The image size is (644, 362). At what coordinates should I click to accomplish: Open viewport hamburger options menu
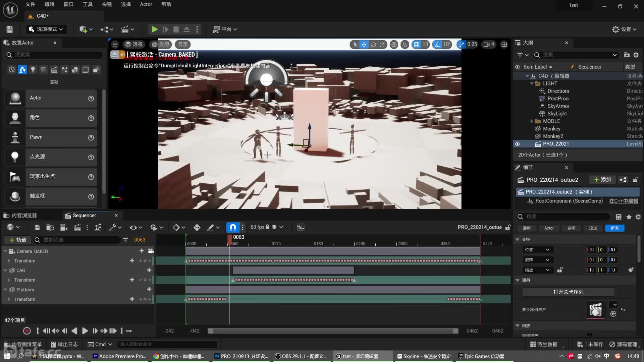pyautogui.click(x=115, y=44)
